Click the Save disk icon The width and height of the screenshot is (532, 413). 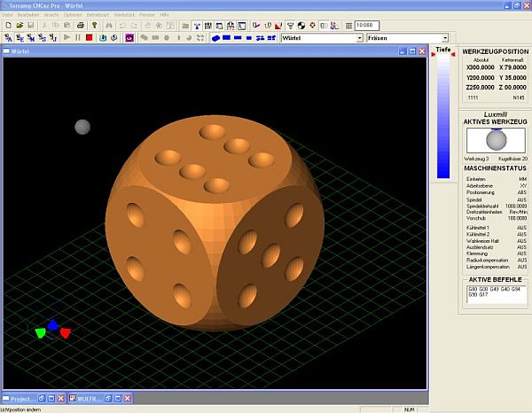29,26
